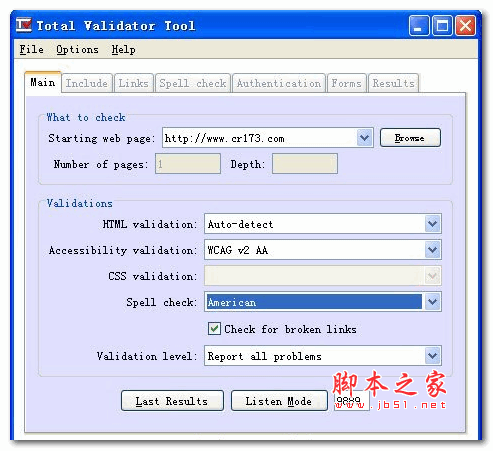Viewport: 493px width, 451px height.
Task: Open the File menu
Action: 31,50
